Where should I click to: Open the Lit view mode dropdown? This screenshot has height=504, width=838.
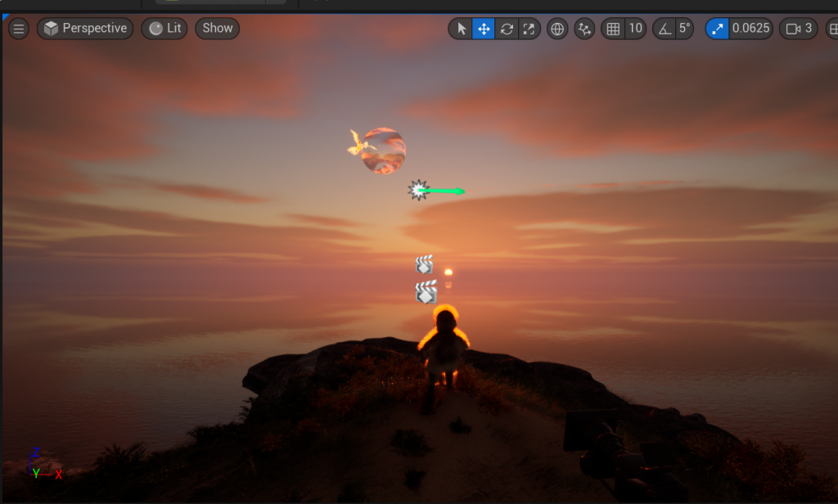click(x=164, y=29)
